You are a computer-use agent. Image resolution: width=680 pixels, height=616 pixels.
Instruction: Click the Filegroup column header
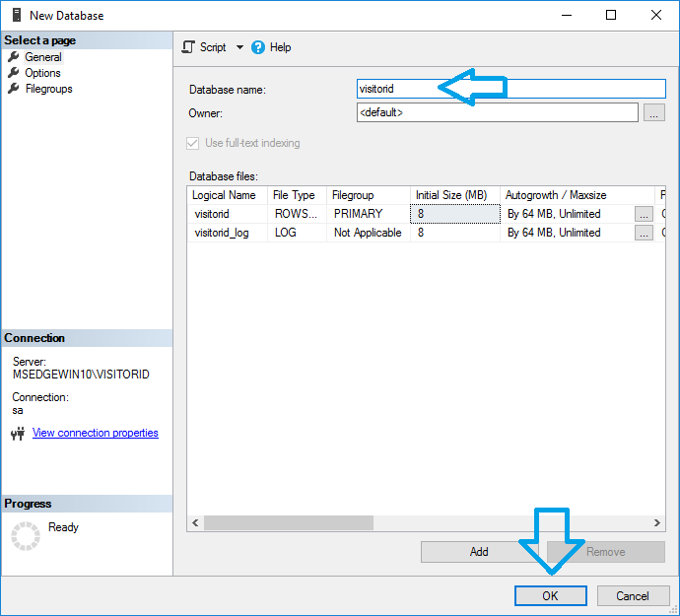tap(367, 195)
